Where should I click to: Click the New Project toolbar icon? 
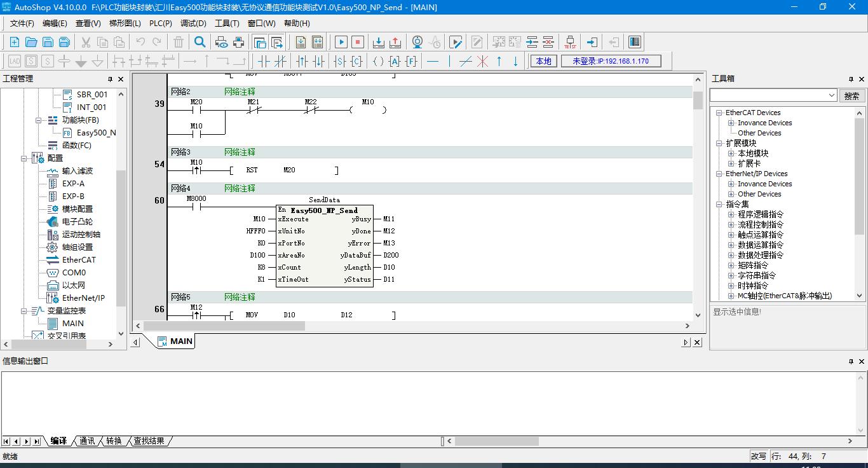tap(14, 42)
